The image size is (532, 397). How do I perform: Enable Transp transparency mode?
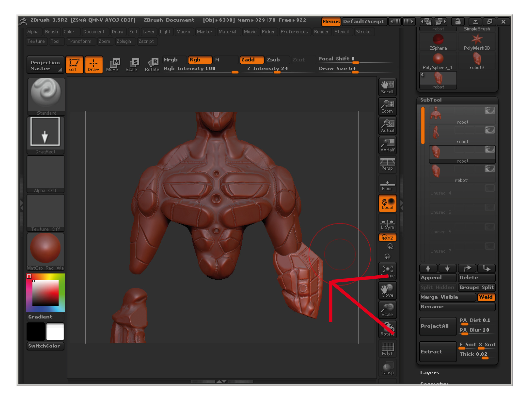(387, 368)
